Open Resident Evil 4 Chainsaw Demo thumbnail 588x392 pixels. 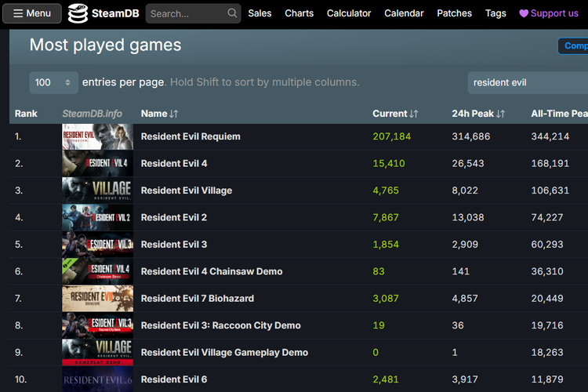click(x=97, y=271)
